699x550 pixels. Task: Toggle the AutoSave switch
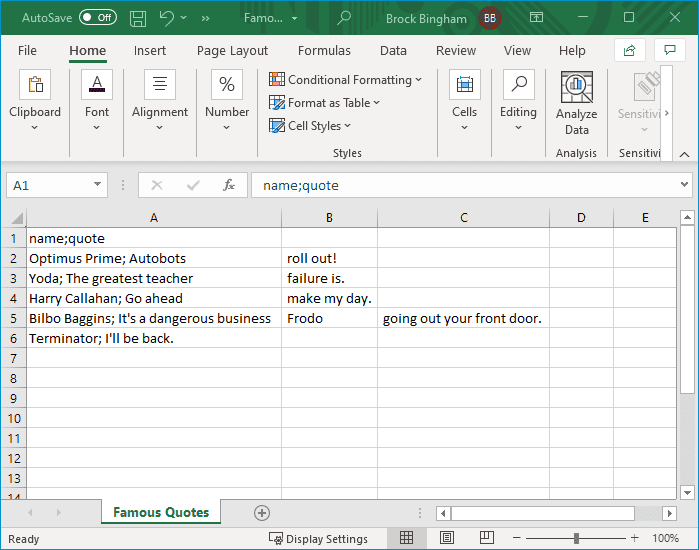(98, 17)
